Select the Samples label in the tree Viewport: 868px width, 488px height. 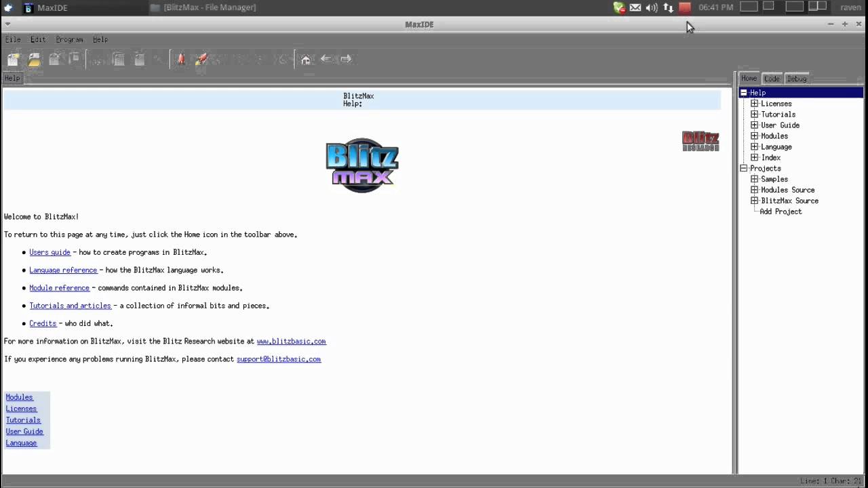pos(774,180)
